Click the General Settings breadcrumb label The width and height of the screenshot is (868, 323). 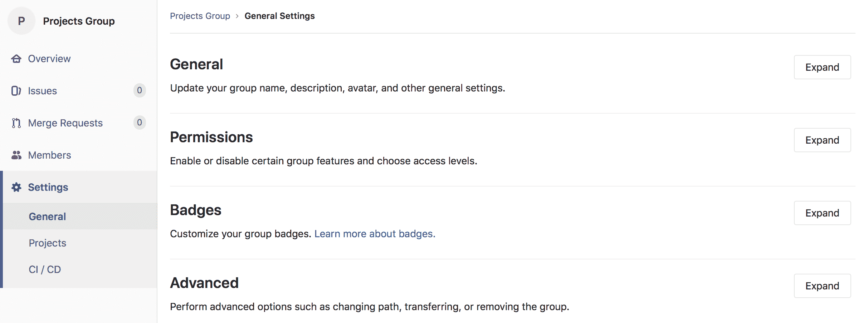pyautogui.click(x=280, y=16)
